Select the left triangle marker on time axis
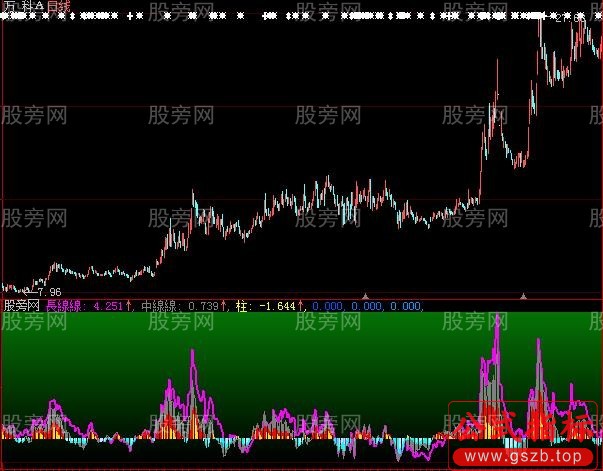This screenshot has height=471, width=603. point(365,295)
